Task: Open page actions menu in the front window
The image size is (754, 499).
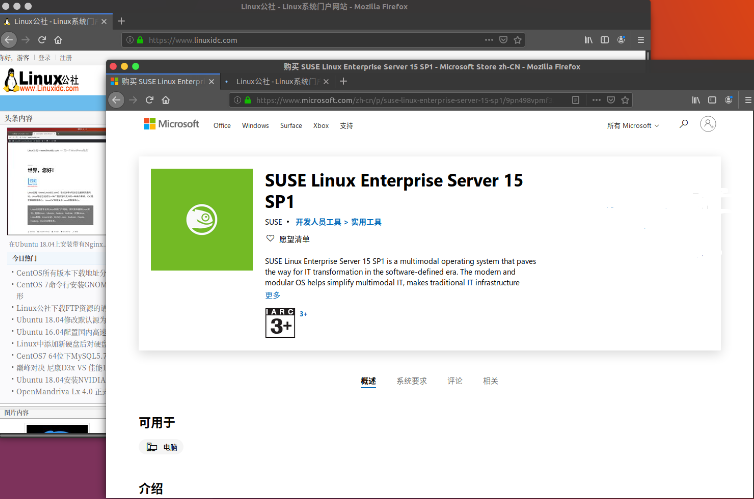Action: pyautogui.click(x=596, y=100)
